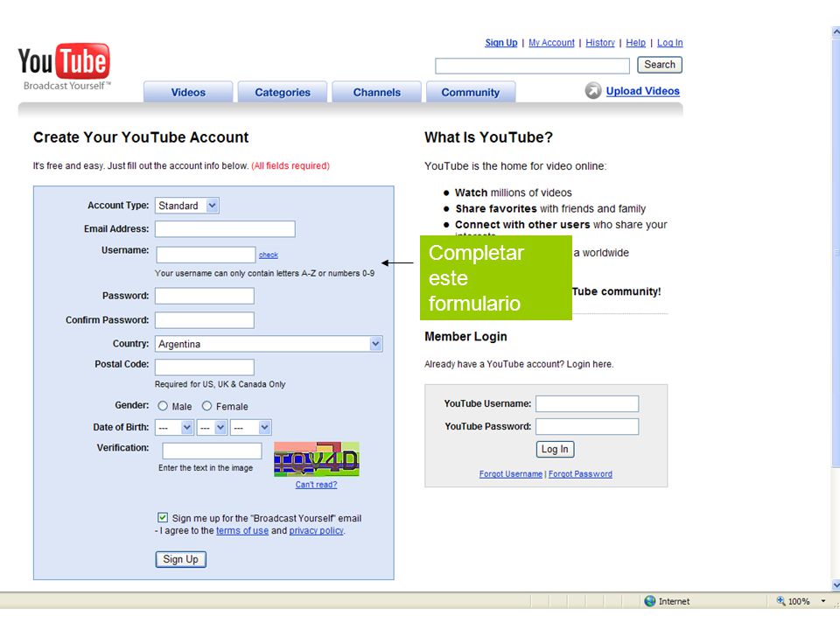Focus the Confirm Password field

click(204, 320)
